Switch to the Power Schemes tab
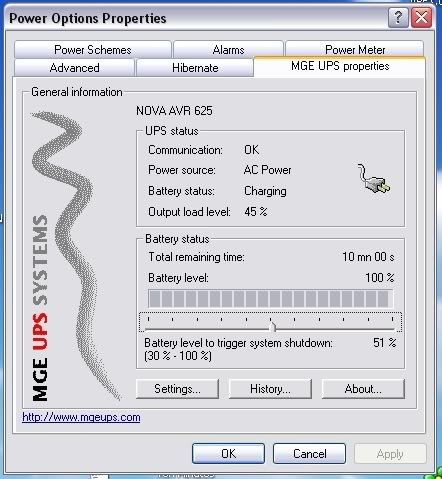Viewport: 442px width, 479px height. coord(93,50)
